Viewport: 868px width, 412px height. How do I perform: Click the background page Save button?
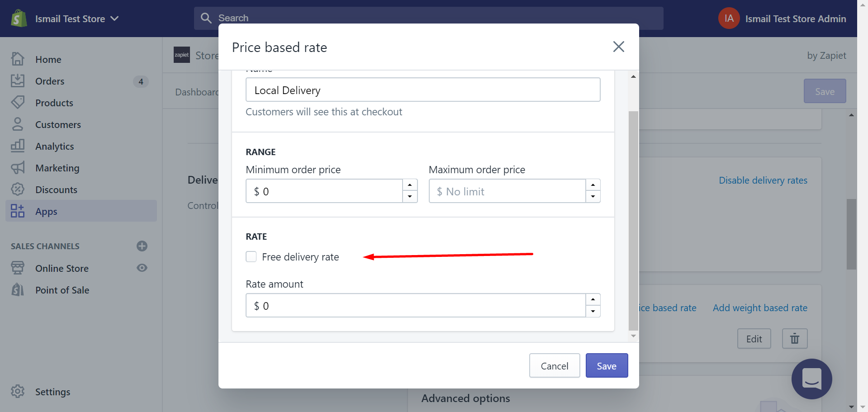(825, 91)
